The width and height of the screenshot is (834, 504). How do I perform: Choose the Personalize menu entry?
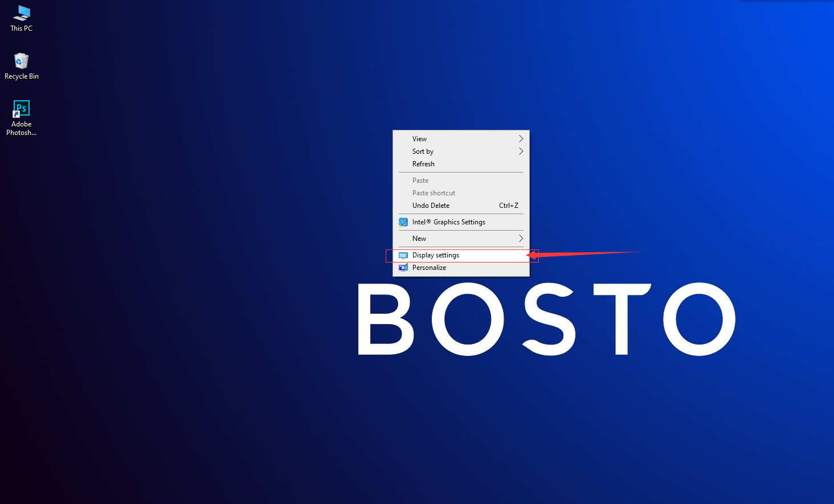pos(461,268)
